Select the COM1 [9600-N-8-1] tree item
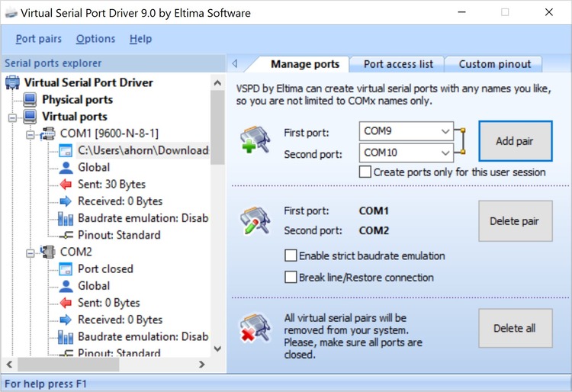This screenshot has height=392, width=572. [x=109, y=133]
